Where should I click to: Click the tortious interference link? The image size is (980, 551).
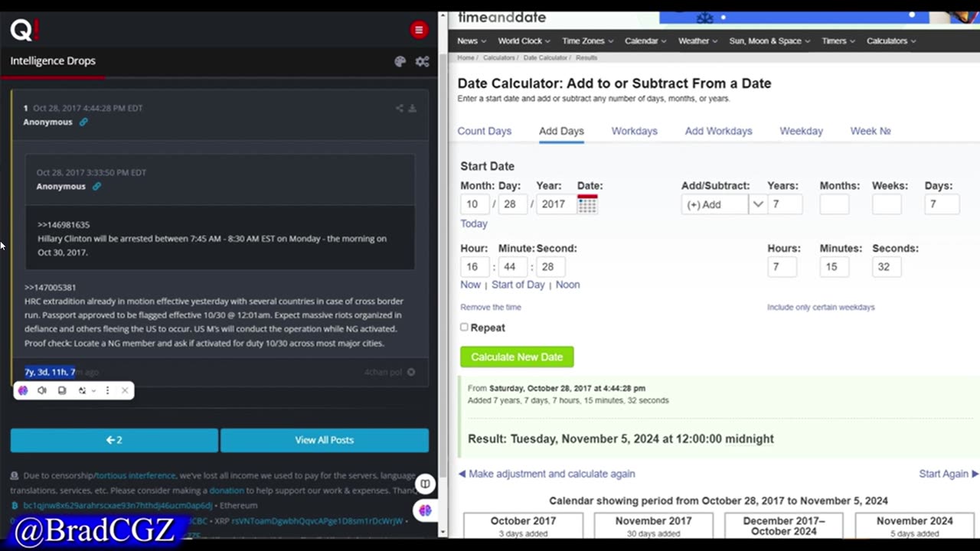pyautogui.click(x=135, y=475)
